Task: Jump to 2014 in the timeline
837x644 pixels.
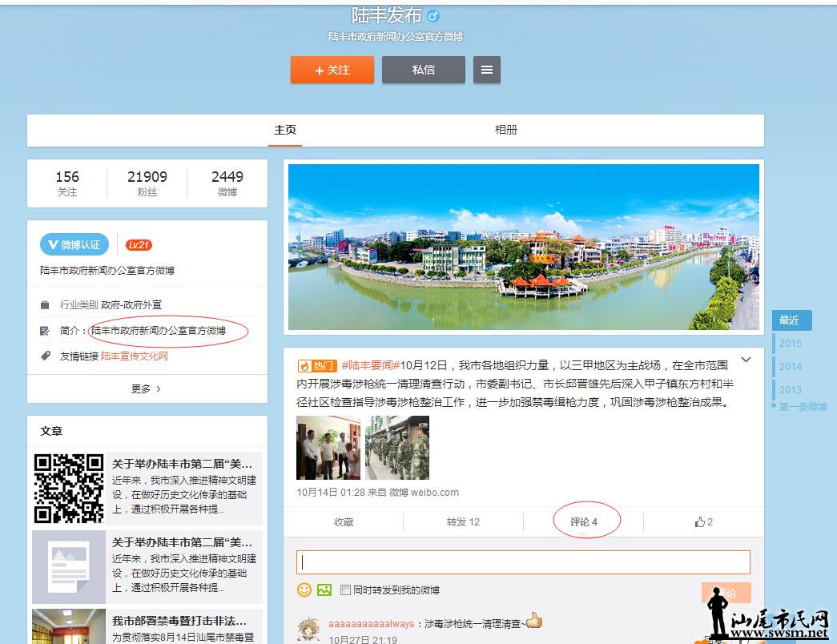Action: click(790, 367)
